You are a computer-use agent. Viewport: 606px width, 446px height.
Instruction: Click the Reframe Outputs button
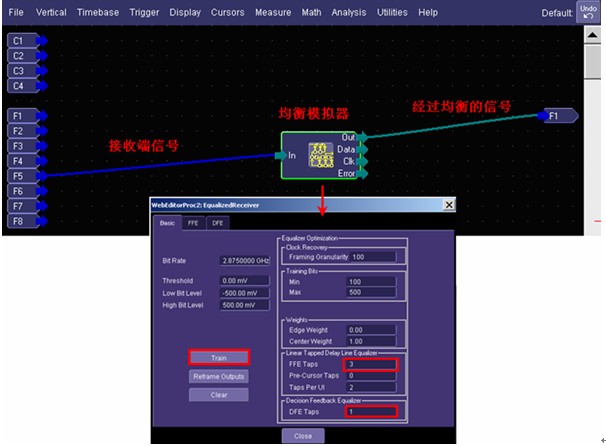(x=217, y=376)
